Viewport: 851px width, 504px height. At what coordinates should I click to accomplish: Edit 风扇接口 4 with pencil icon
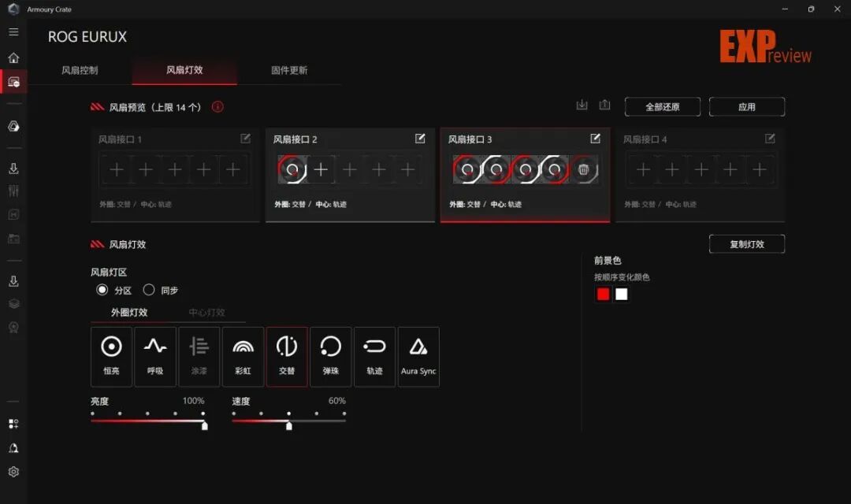coord(770,139)
